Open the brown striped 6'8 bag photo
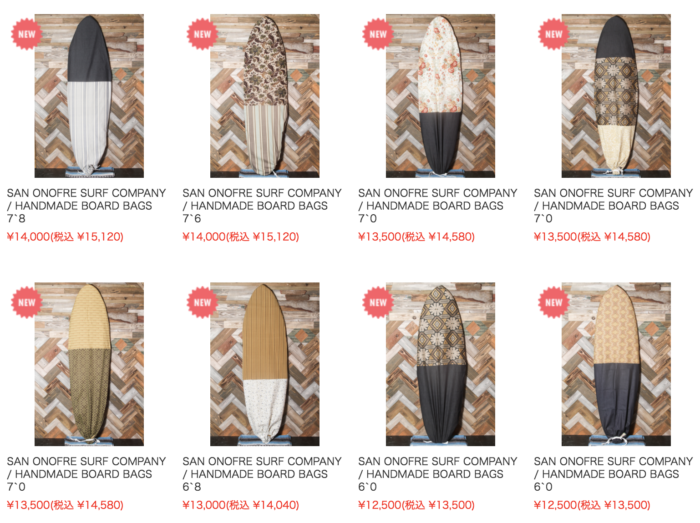 point(265,364)
